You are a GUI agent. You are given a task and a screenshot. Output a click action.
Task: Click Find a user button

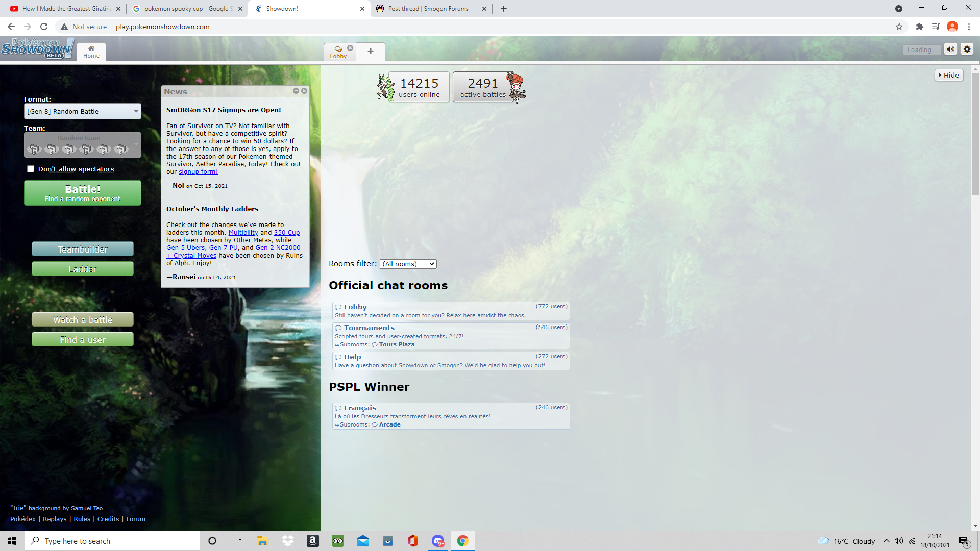[x=82, y=340]
